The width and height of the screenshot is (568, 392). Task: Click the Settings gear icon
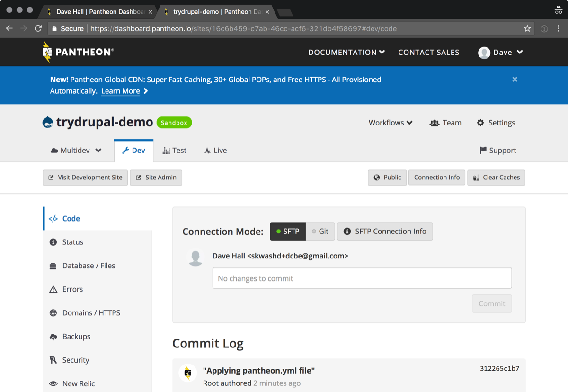tap(480, 123)
